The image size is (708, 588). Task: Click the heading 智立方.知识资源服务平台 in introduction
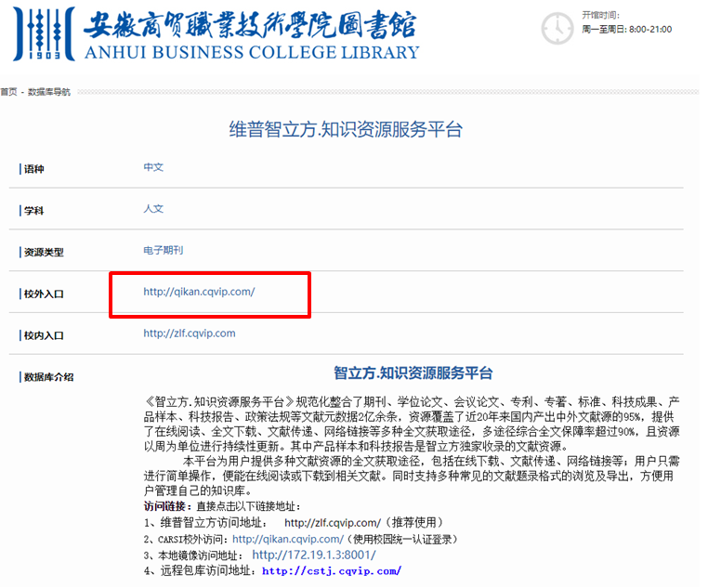pos(413,373)
